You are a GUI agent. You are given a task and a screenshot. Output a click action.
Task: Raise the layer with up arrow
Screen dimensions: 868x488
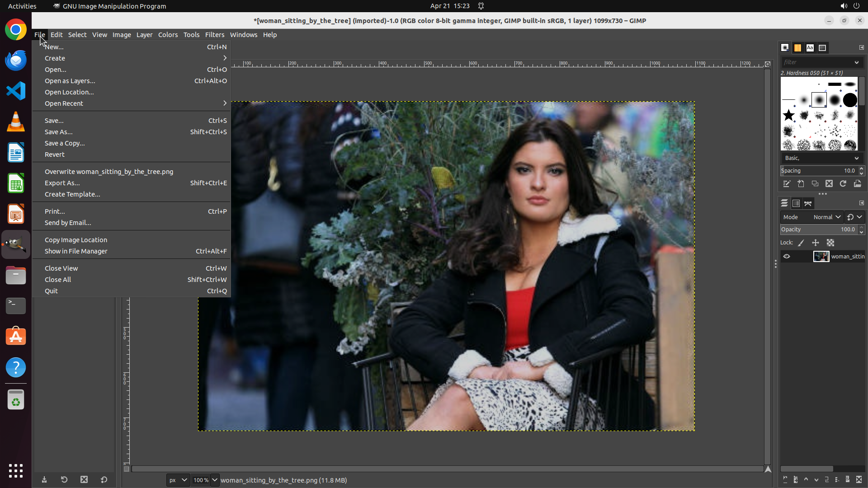(x=806, y=480)
